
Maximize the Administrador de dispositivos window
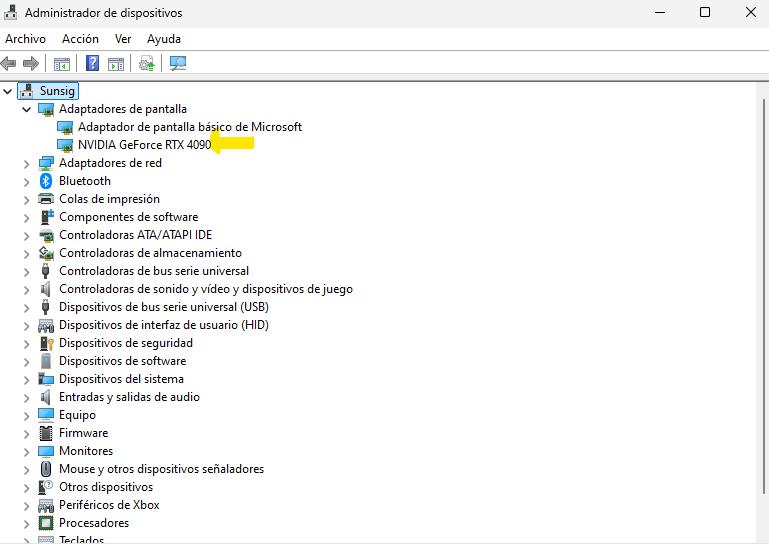(x=705, y=12)
